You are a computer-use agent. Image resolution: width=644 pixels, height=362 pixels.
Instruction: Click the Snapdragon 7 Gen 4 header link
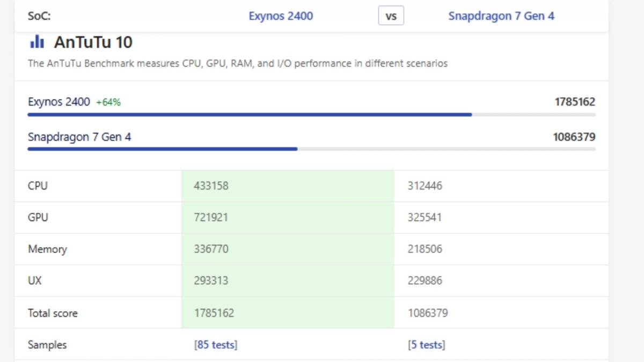(x=501, y=16)
